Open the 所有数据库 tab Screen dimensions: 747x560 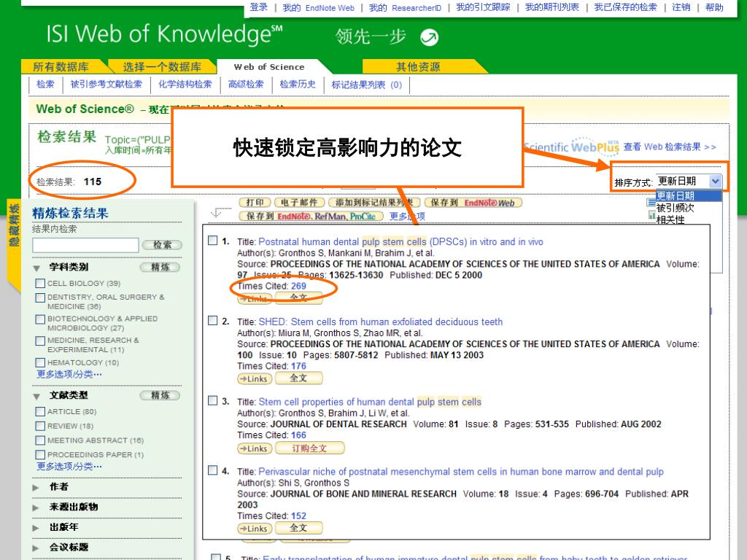click(61, 66)
